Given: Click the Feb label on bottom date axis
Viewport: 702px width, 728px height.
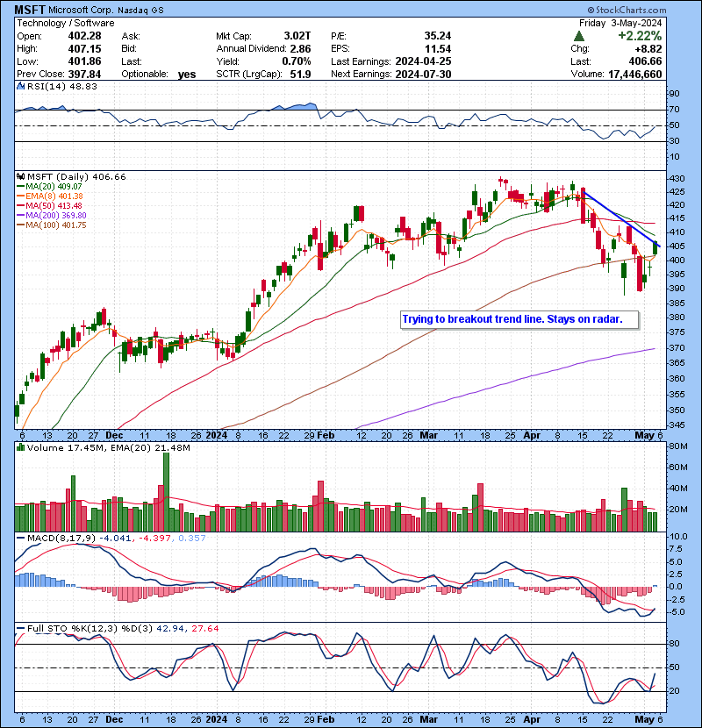Looking at the screenshot, I should tap(326, 719).
